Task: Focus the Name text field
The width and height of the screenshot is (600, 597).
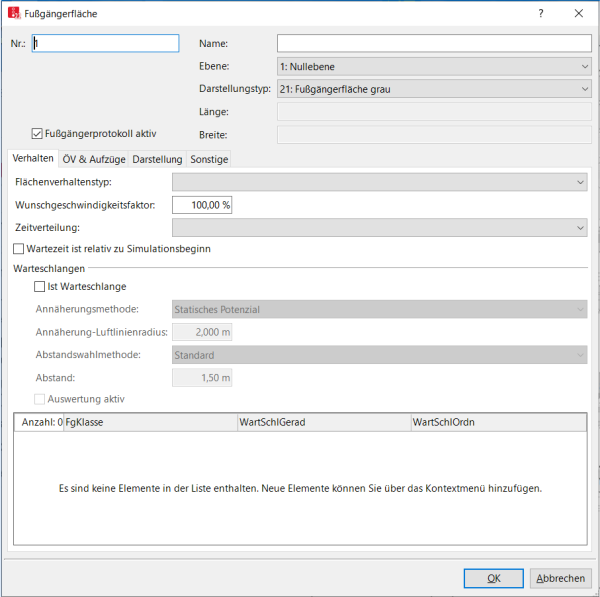Action: 434,43
